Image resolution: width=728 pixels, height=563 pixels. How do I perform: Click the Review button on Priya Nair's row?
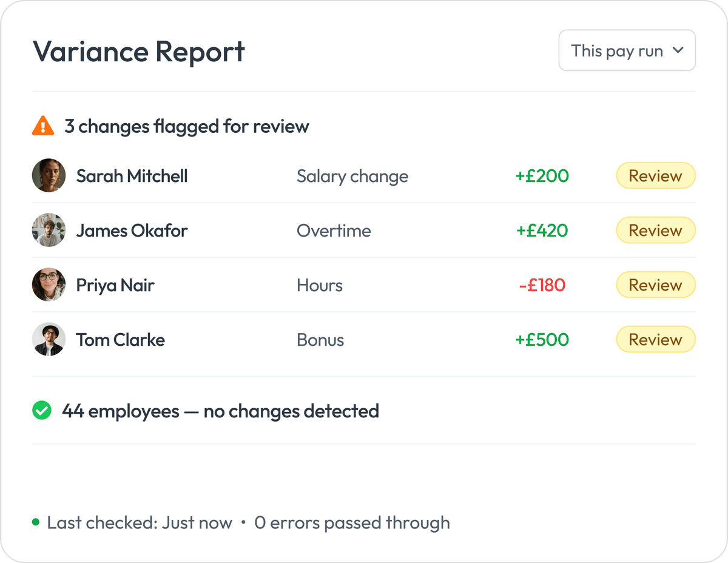tap(656, 285)
